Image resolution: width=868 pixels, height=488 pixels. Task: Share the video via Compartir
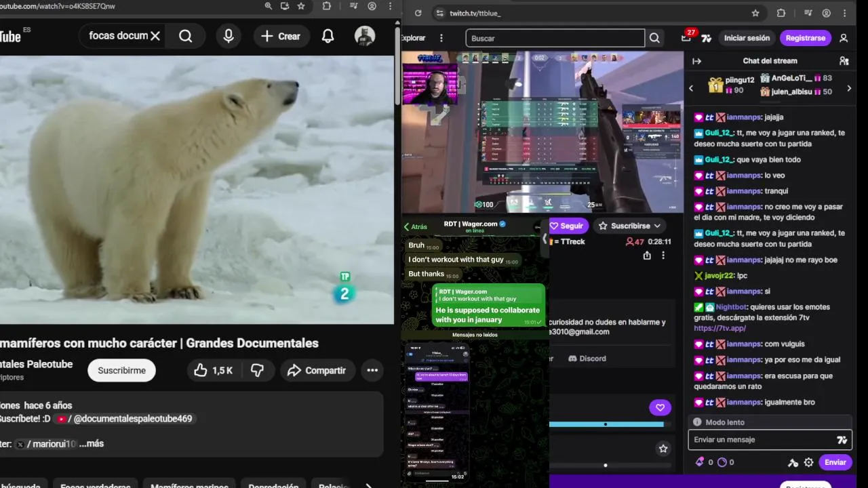tap(317, 370)
